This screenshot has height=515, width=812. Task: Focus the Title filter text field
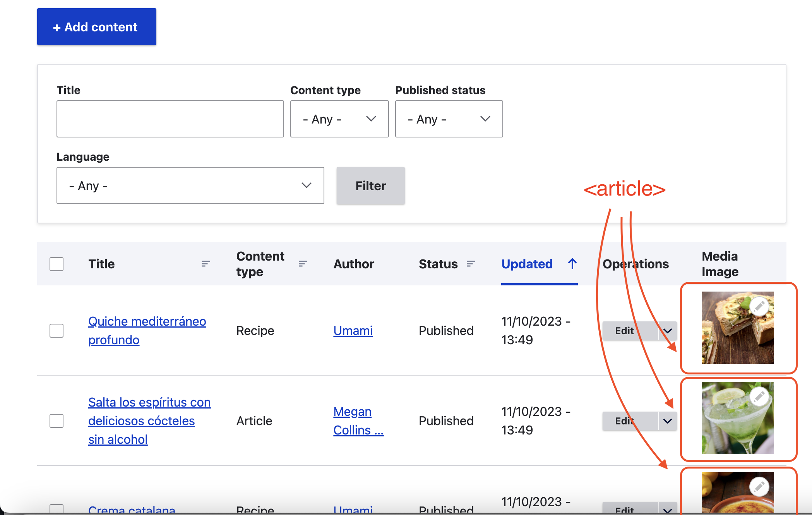(170, 119)
